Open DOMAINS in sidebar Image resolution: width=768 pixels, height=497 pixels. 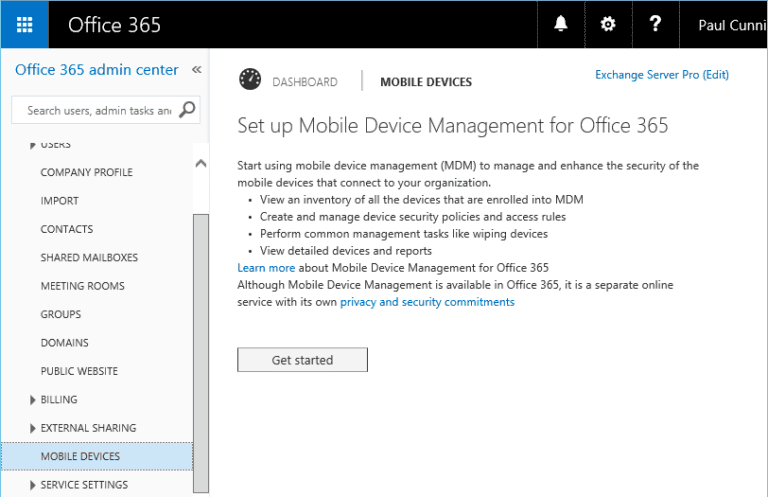point(65,343)
